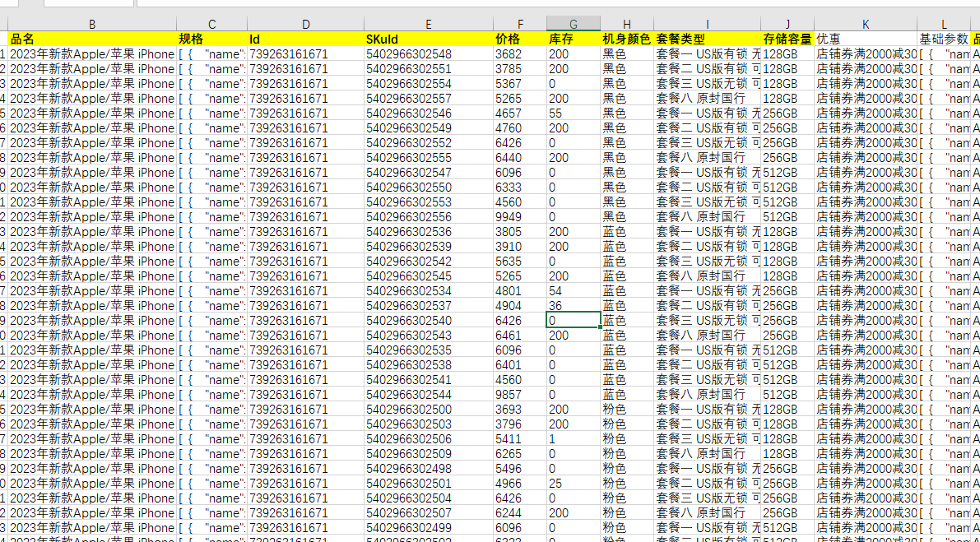Select SKuId cell 5402966302551

click(428, 69)
